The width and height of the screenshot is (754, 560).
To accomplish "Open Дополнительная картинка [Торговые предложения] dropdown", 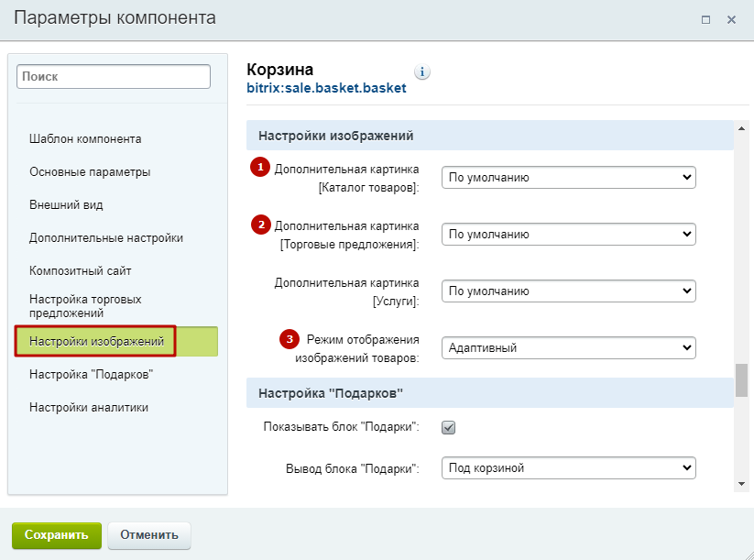I will [x=568, y=235].
